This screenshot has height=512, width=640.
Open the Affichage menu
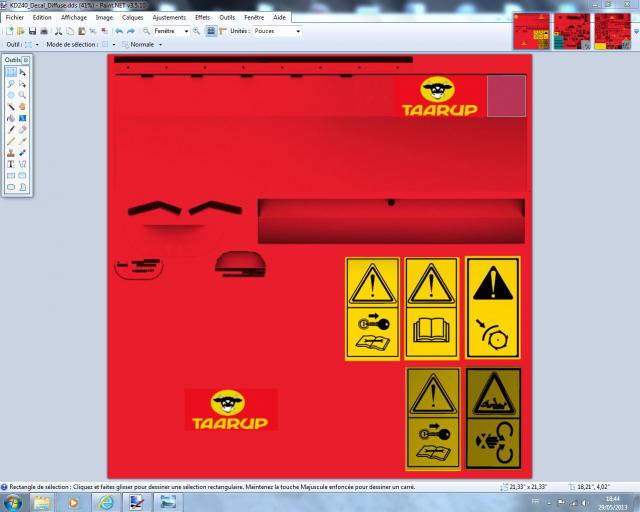coord(74,18)
